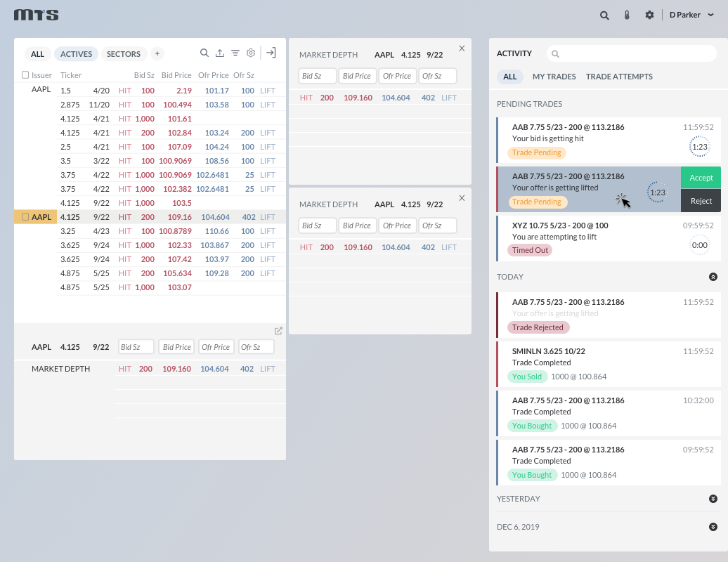Select the ALL watchlist tab
Screen dimensions: 728x562
(x=38, y=54)
